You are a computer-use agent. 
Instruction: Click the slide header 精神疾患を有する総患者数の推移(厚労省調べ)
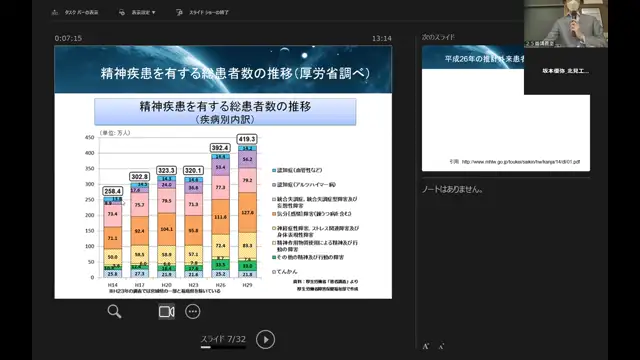[x=235, y=73]
